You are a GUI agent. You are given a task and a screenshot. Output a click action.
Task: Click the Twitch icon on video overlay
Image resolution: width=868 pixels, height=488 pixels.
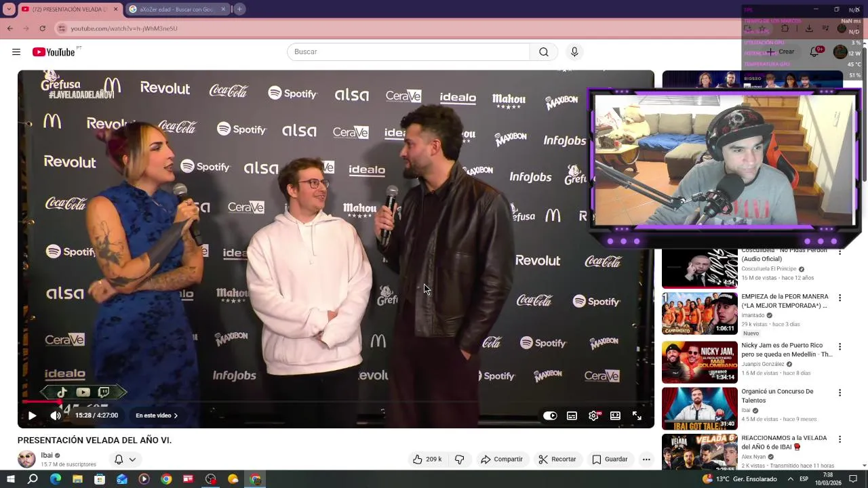point(104,392)
